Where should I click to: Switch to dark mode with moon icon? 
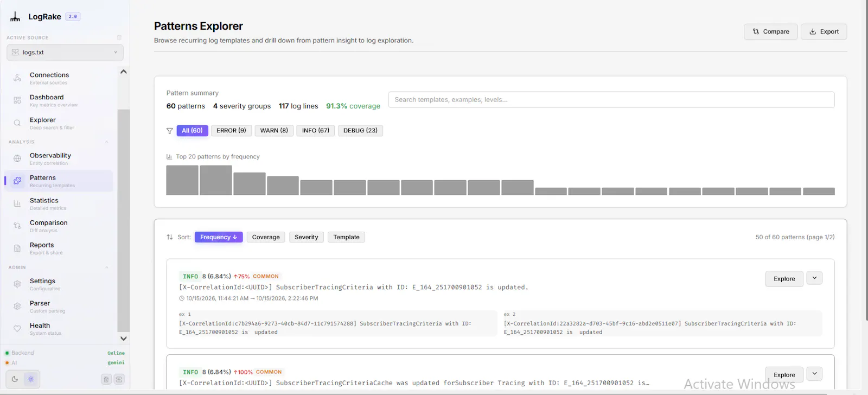(15, 379)
